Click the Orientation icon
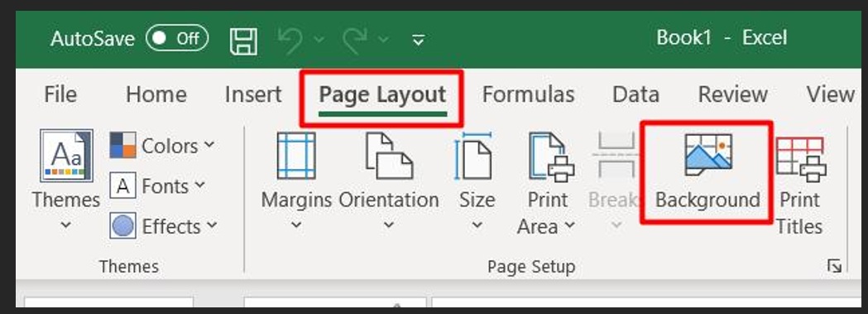 (389, 155)
